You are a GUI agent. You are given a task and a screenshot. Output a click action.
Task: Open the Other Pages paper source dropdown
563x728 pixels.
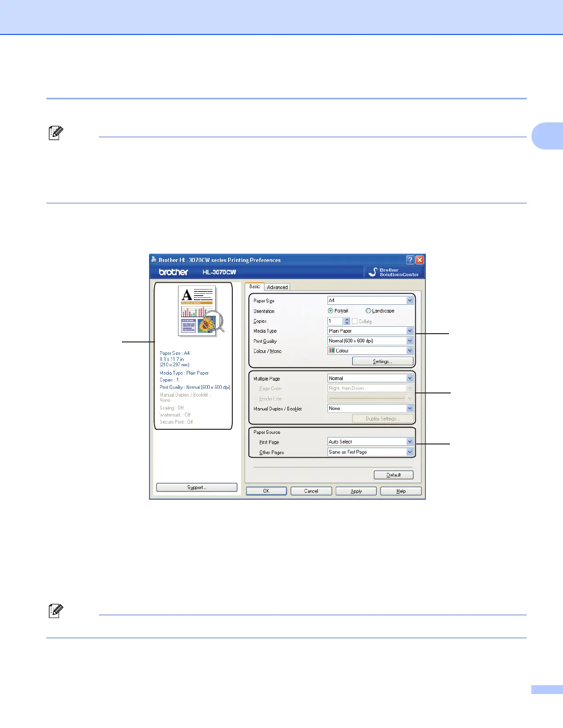coord(370,452)
